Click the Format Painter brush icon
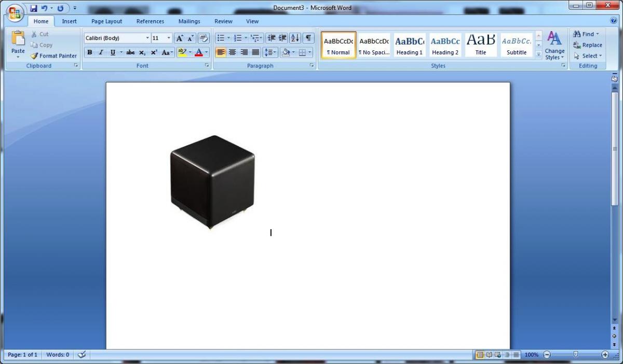The height and width of the screenshot is (364, 623). pos(34,55)
